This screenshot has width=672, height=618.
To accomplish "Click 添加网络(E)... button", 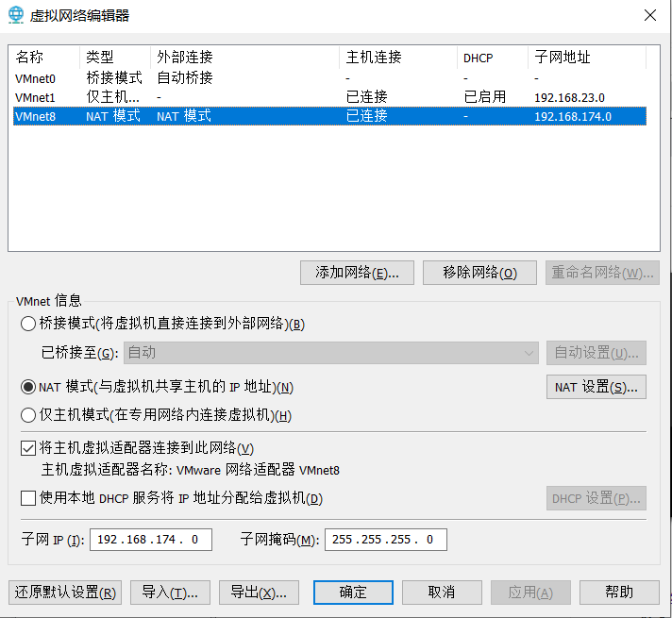I will coord(357,273).
